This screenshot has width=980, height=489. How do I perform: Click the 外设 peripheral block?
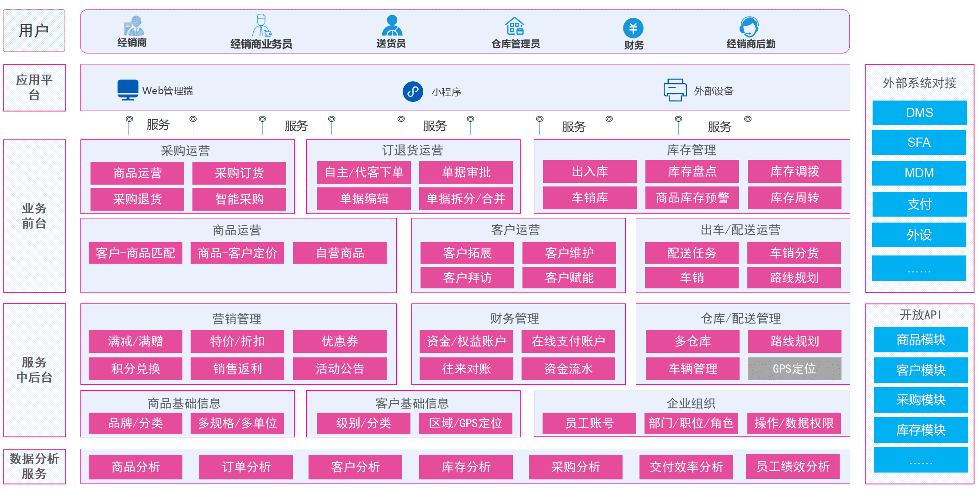click(919, 235)
